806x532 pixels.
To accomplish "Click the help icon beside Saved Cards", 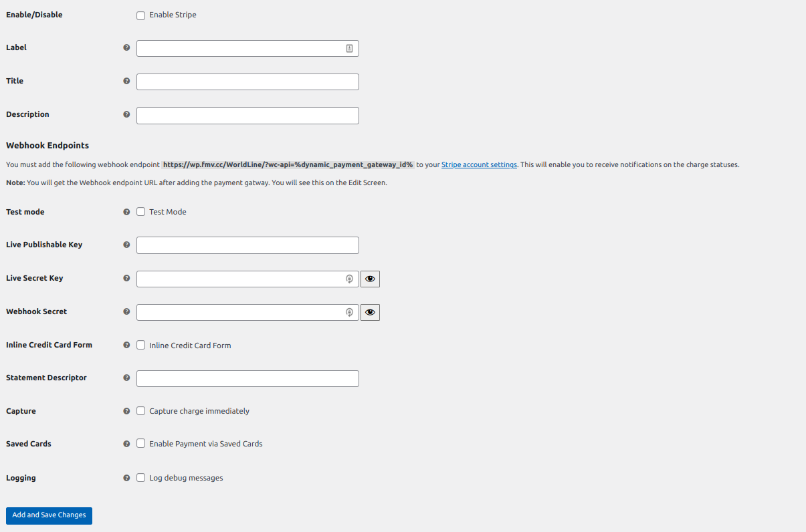I will pyautogui.click(x=126, y=444).
